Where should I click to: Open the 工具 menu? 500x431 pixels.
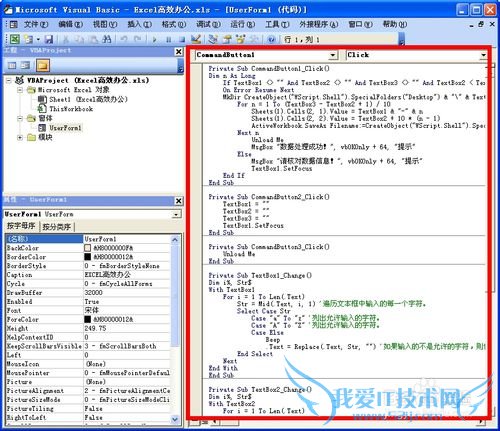277,24
